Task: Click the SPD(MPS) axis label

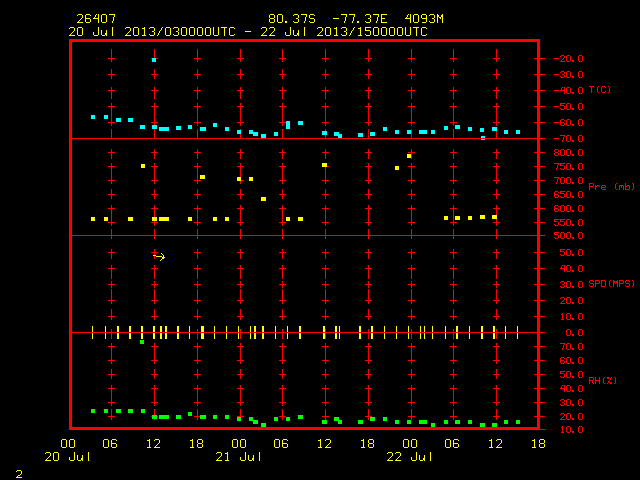Action: (611, 283)
